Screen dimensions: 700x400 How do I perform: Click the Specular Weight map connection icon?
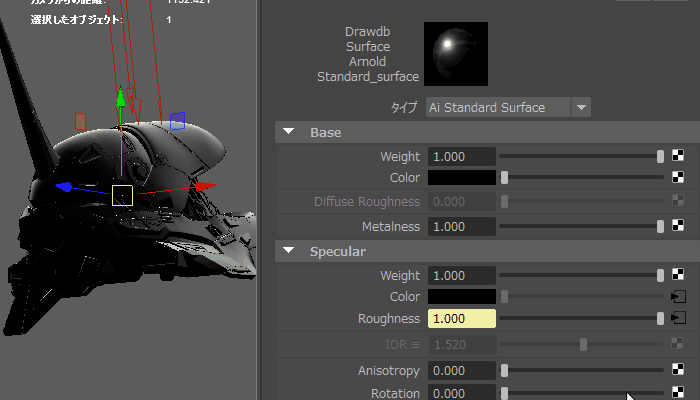[x=678, y=275]
